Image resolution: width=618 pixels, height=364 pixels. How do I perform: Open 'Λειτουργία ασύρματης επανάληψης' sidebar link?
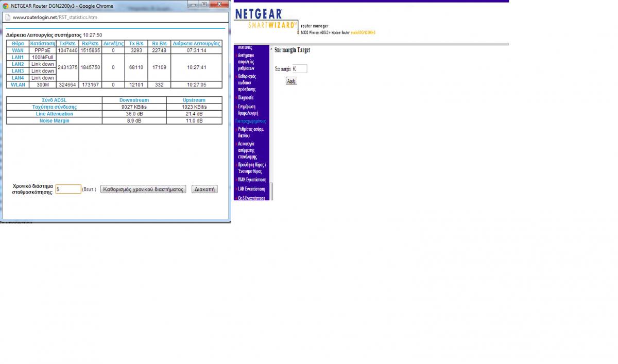pyautogui.click(x=247, y=150)
